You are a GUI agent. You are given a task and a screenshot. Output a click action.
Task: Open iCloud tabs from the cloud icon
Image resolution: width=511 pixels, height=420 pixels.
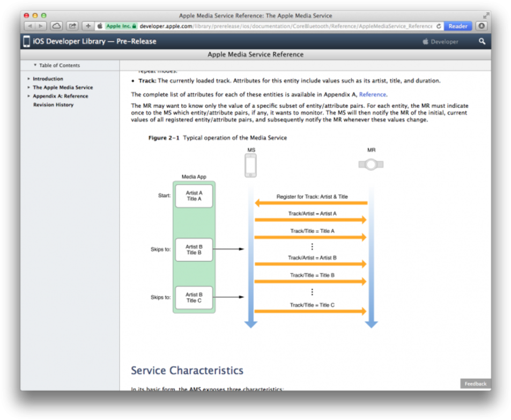click(56, 25)
